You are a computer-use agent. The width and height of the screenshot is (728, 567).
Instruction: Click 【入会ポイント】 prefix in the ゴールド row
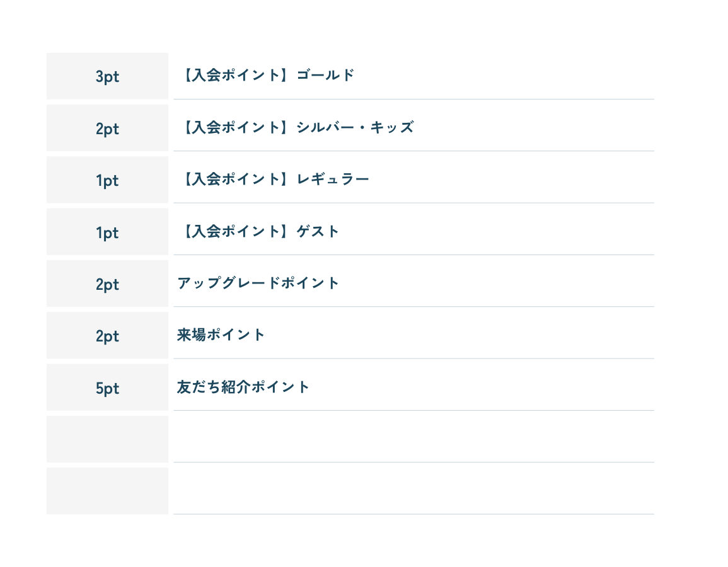(233, 76)
